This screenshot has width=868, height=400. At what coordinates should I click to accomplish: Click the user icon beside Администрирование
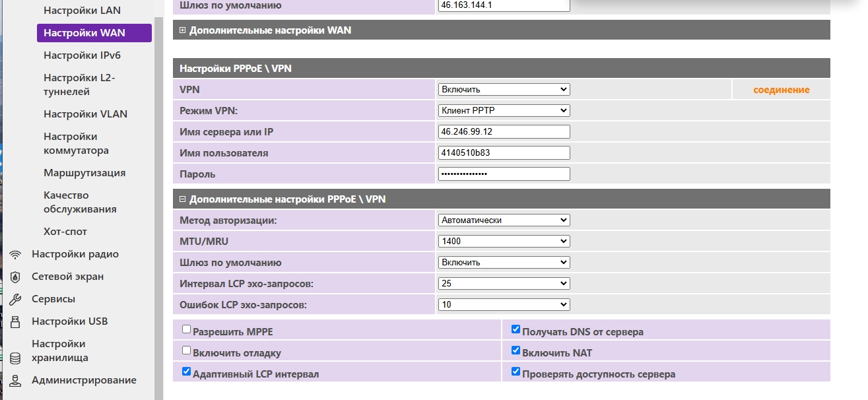click(x=16, y=381)
